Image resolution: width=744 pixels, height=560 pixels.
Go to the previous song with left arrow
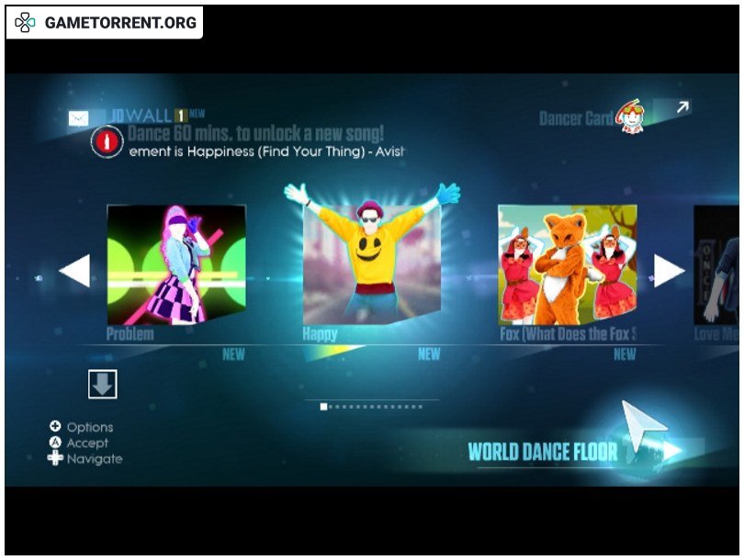click(x=75, y=270)
